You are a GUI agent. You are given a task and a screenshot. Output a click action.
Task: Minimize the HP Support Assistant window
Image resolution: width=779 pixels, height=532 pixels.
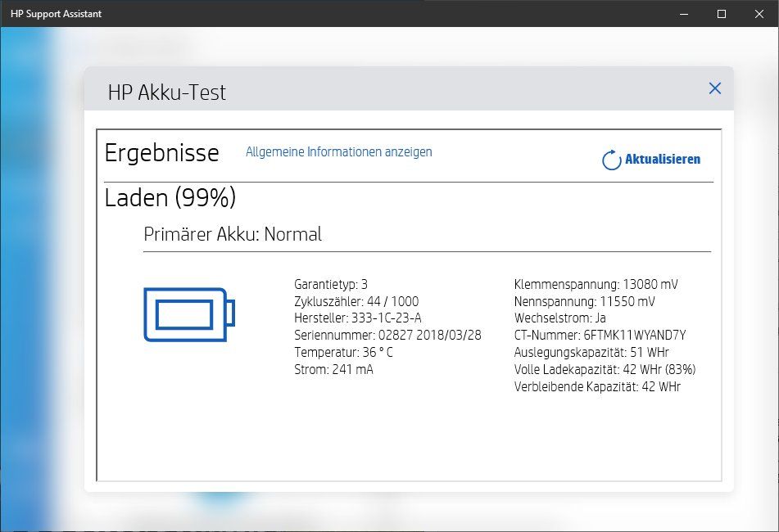(684, 14)
